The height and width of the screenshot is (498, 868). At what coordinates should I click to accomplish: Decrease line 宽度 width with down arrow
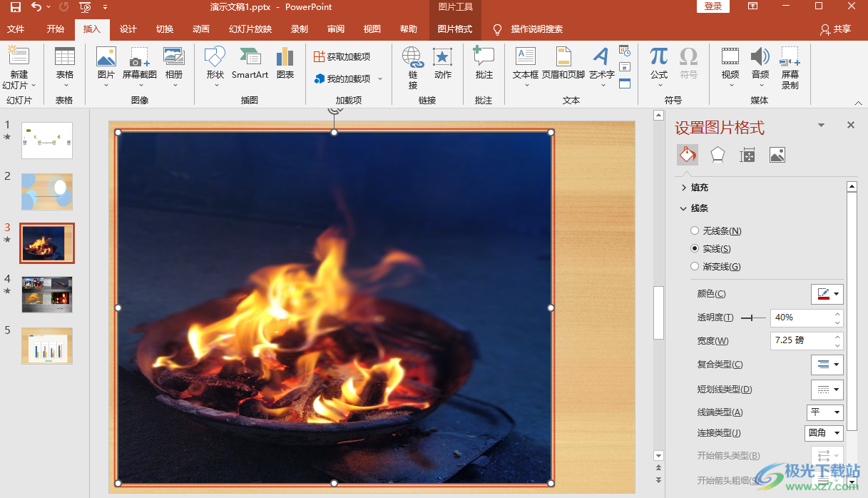tap(838, 345)
